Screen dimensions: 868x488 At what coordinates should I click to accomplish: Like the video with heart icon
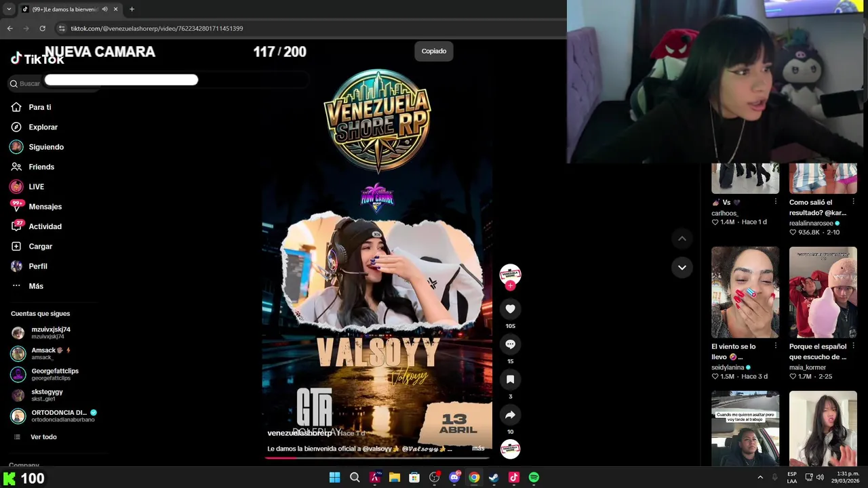510,309
